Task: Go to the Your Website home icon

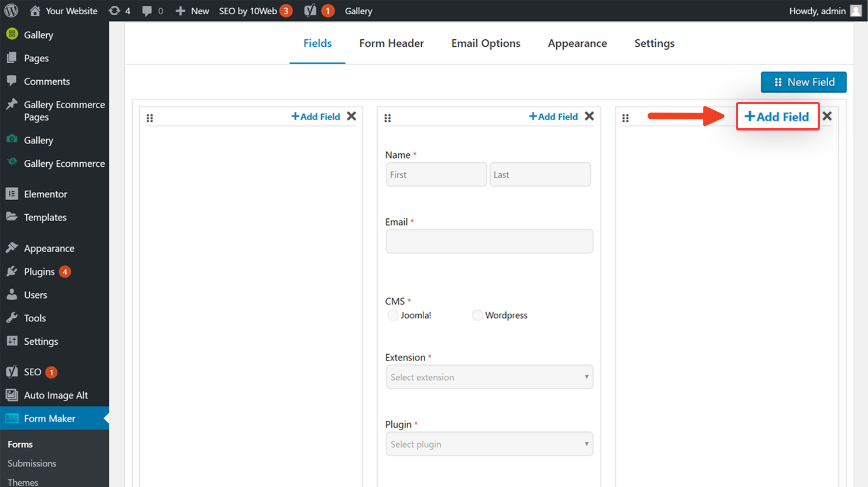Action: (x=35, y=11)
